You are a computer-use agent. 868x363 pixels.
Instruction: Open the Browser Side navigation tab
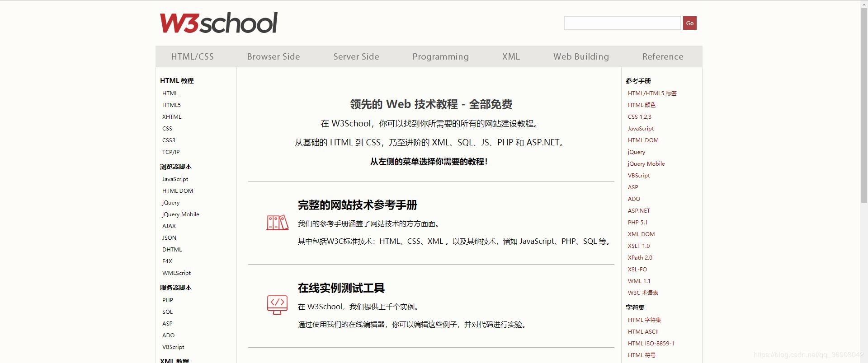tap(274, 56)
